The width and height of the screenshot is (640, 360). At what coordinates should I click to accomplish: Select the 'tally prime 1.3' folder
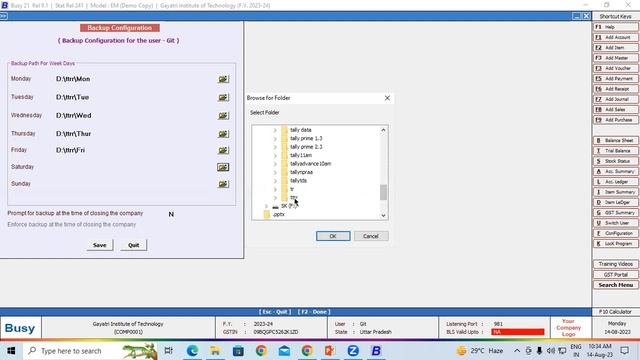(x=306, y=138)
